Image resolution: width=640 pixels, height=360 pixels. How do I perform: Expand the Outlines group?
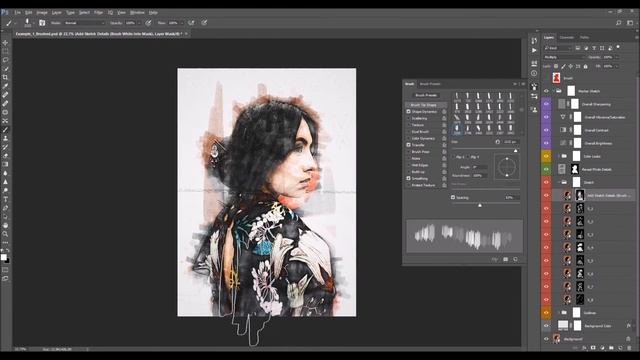coord(559,313)
